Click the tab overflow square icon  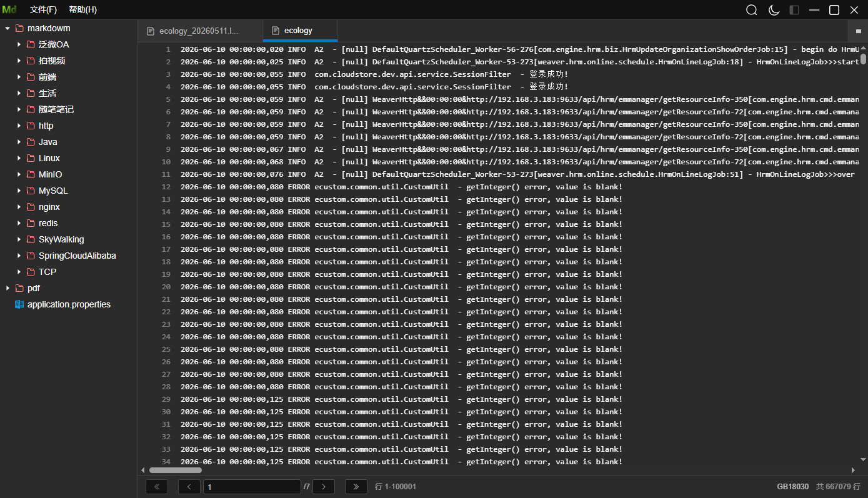(859, 31)
